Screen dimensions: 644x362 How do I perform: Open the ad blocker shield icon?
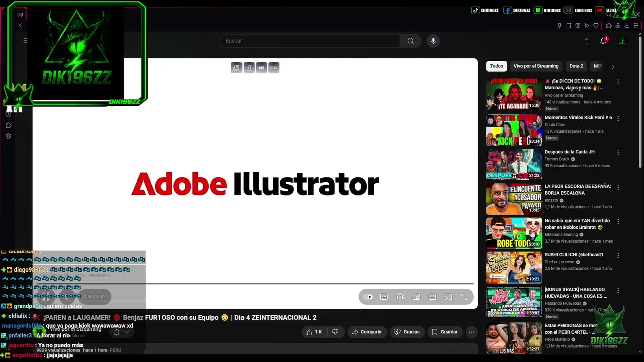click(x=578, y=25)
